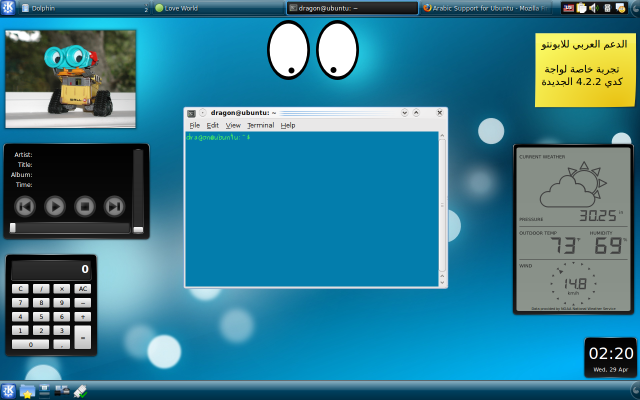Click the 7 key on the calculator
The image size is (640, 400).
pos(20,303)
